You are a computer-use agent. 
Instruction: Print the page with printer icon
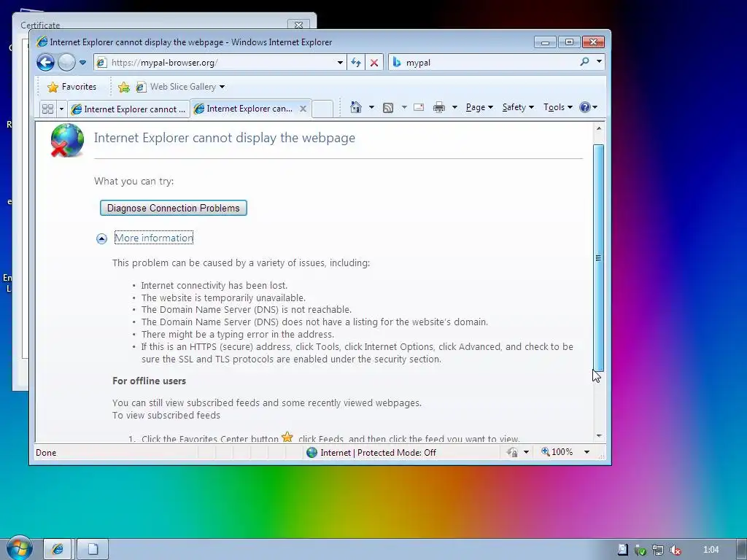click(x=438, y=107)
